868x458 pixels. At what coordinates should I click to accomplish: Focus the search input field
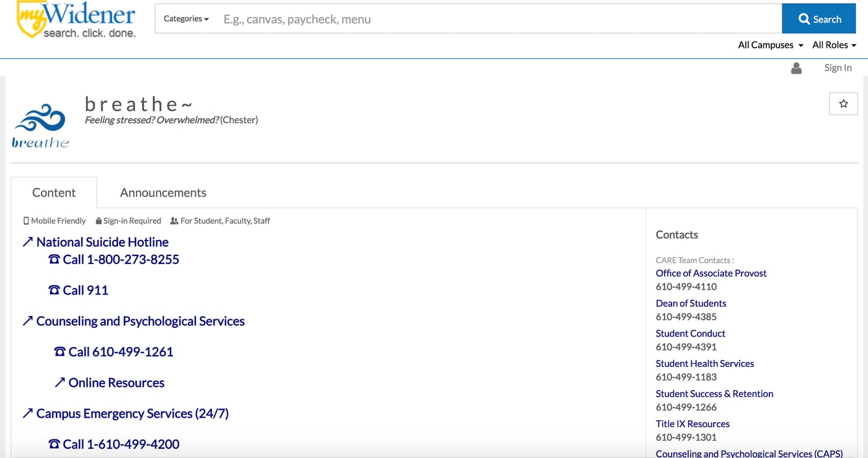coord(496,19)
